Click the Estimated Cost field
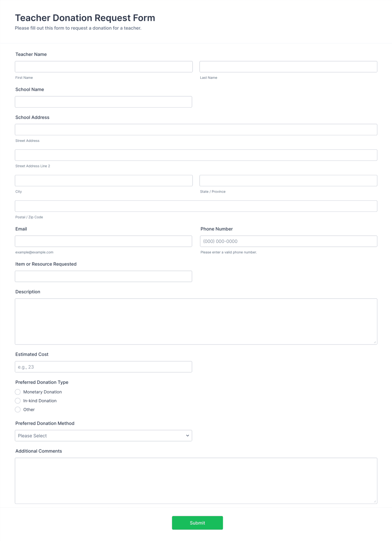 [x=103, y=366]
